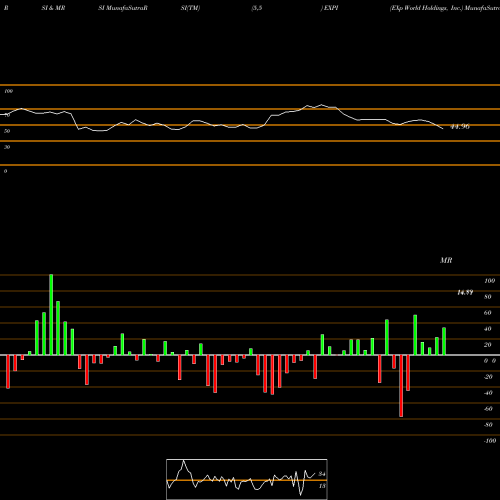Click the MR axis -60 label
The image size is (500, 500).
point(488,409)
